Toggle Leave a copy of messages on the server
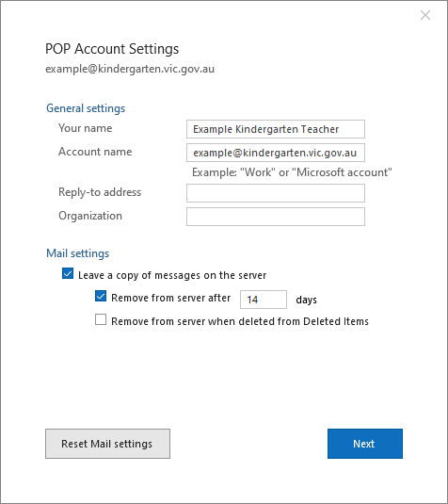The width and height of the screenshot is (448, 504). pyautogui.click(x=68, y=274)
